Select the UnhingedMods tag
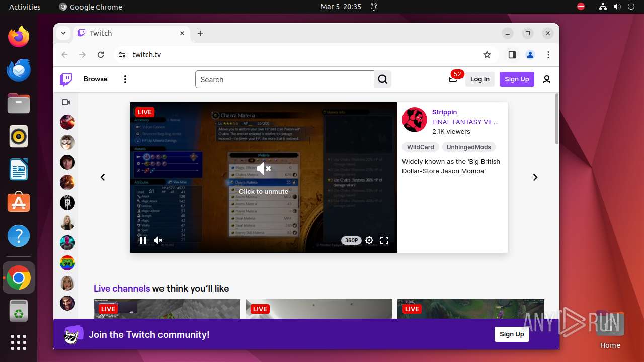644x362 pixels. 469,147
